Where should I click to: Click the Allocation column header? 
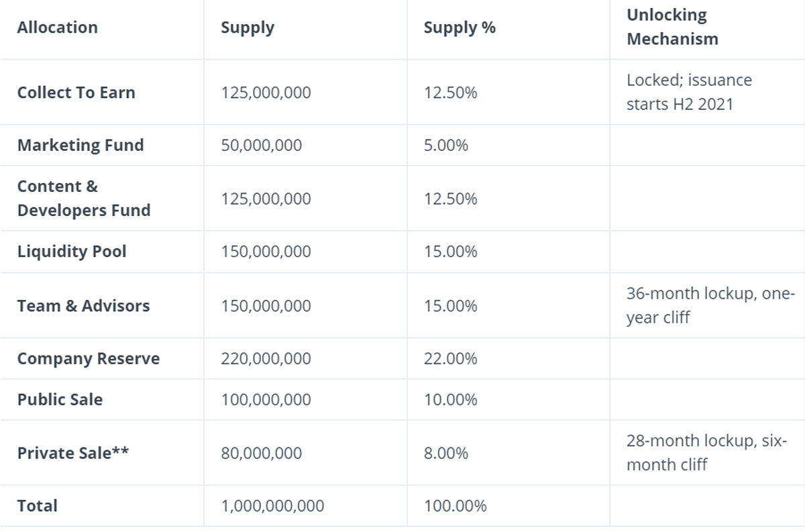click(58, 28)
